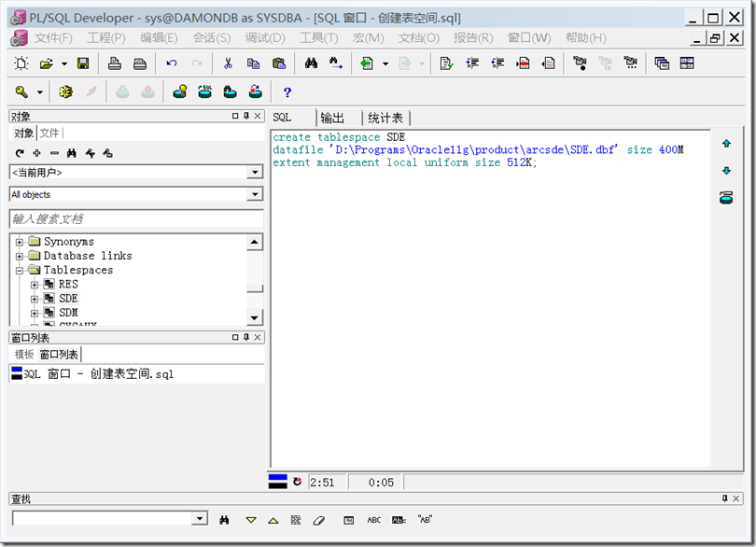
Task: Open the 文件(F) menu
Action: tap(53, 37)
